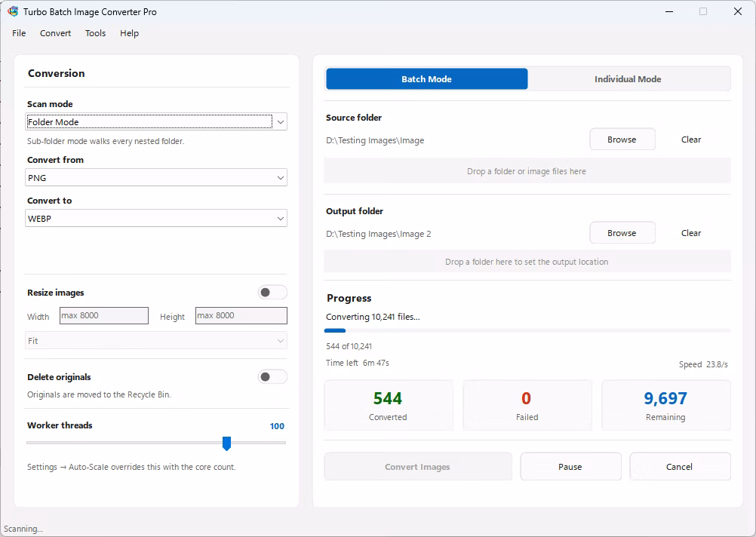Click the 'Scanning...' status bar text
The image size is (756, 537).
(x=23, y=529)
